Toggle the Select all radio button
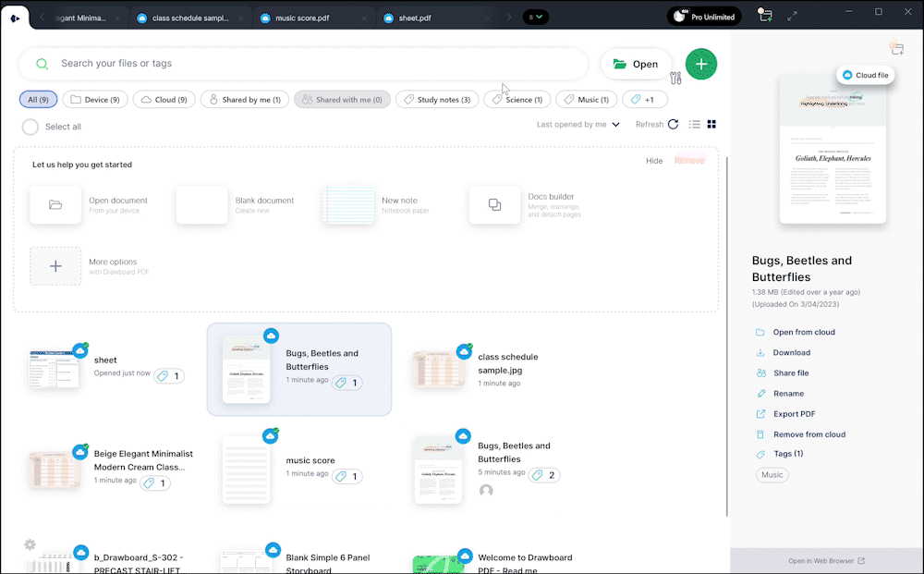Viewport: 924px width, 574px height. (30, 127)
